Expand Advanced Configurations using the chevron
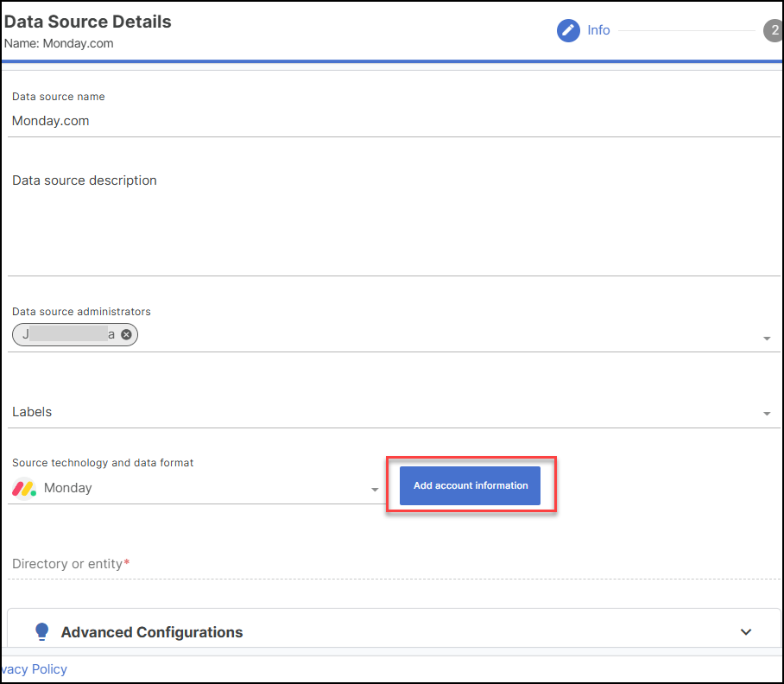Screen dimensions: 784x684 [746, 632]
